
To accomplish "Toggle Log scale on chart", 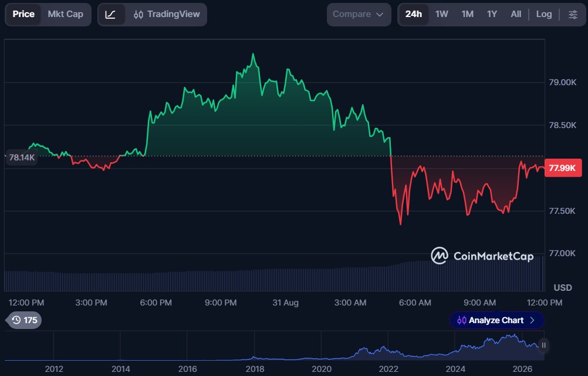I will (544, 15).
